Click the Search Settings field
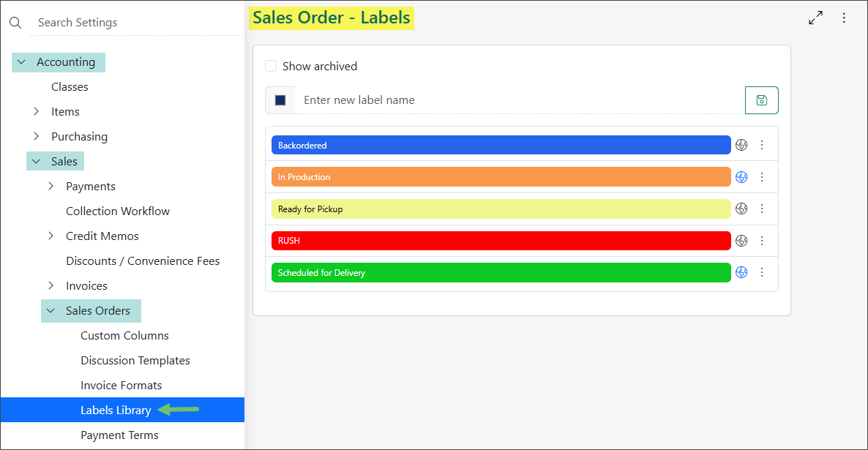The height and width of the screenshot is (450, 868). click(136, 23)
